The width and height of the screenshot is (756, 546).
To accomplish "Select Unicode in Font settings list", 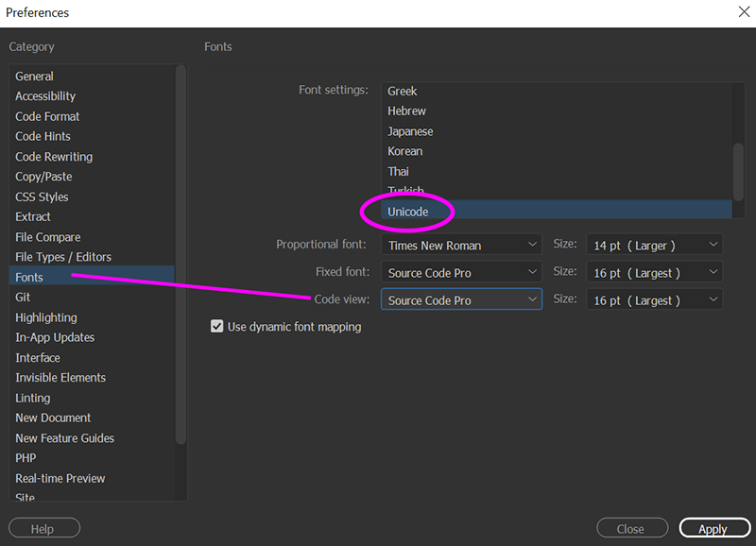I will (x=557, y=210).
